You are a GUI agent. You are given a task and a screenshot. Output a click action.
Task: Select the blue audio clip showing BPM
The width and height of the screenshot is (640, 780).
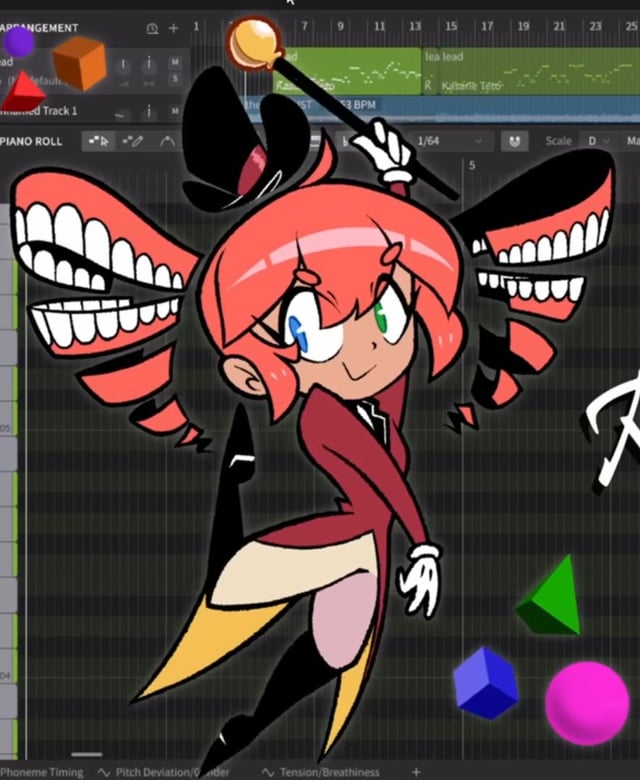click(442, 108)
